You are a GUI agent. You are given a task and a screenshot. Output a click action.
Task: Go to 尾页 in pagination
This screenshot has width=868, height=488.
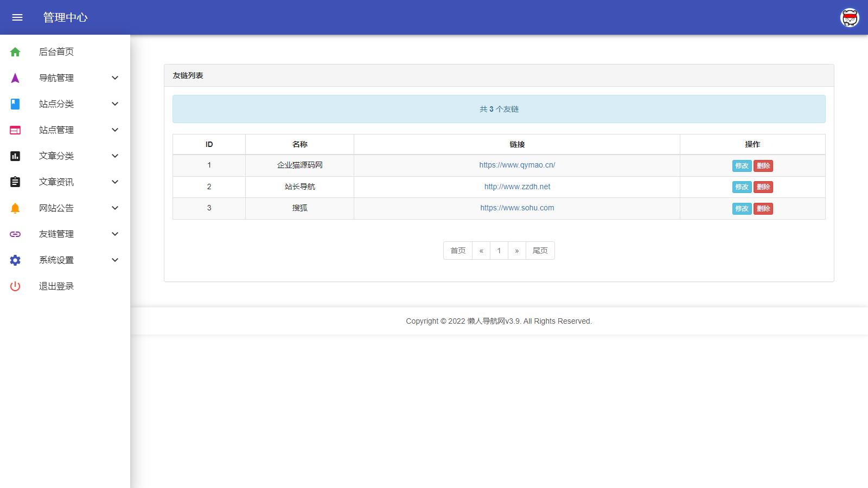(540, 251)
